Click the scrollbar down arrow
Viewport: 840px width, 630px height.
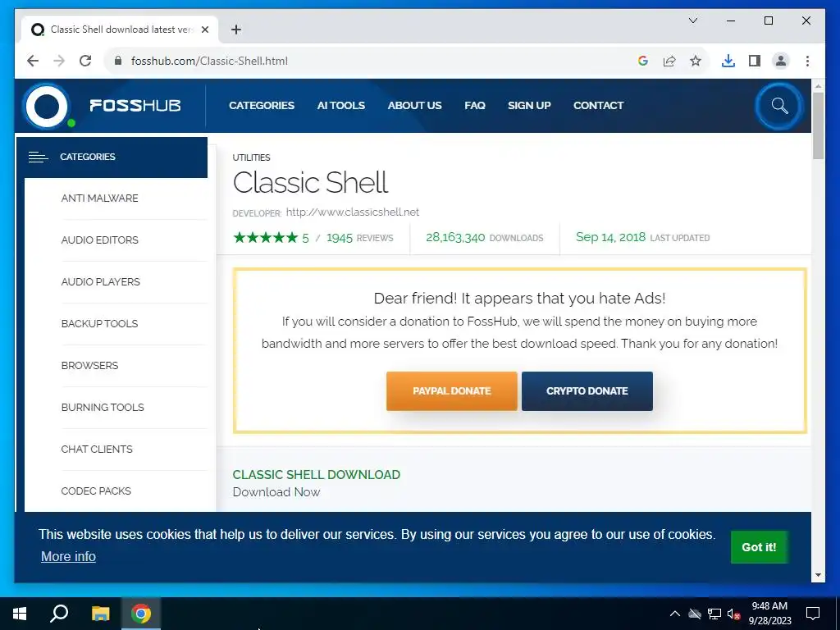(x=818, y=575)
